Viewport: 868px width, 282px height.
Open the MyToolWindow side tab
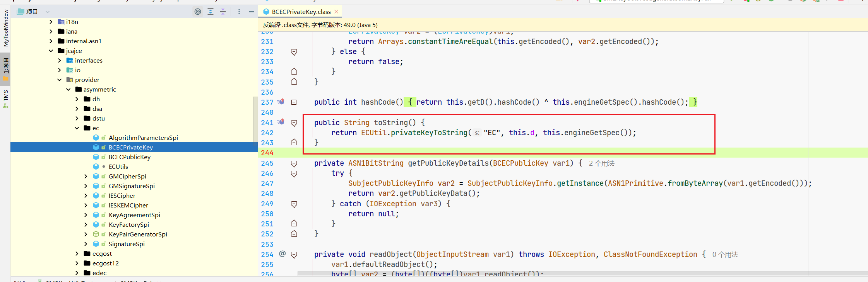pos(5,28)
